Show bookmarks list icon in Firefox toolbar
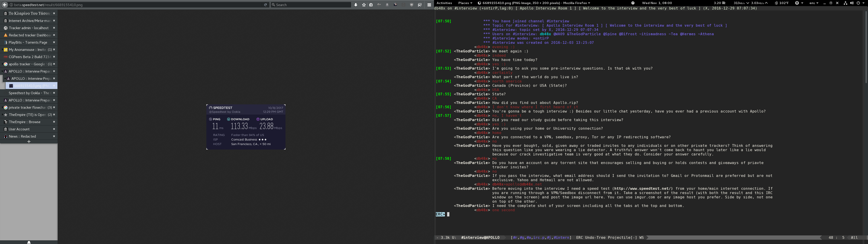The width and height of the screenshot is (868, 244). (371, 5)
